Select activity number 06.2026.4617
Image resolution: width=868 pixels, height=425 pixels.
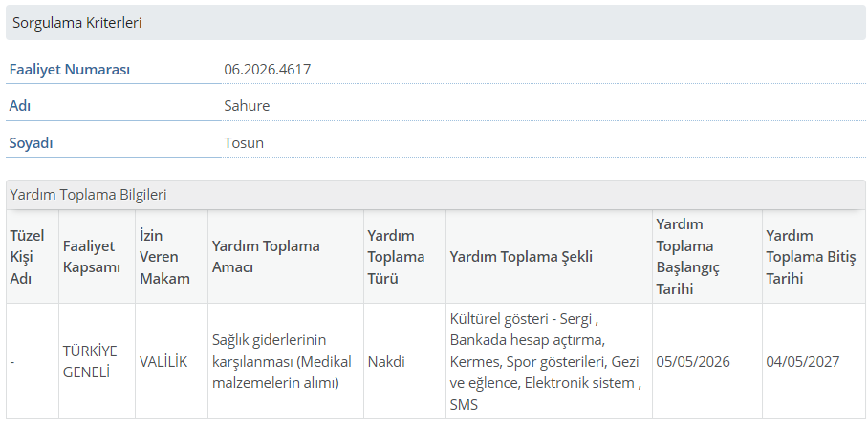click(x=268, y=70)
